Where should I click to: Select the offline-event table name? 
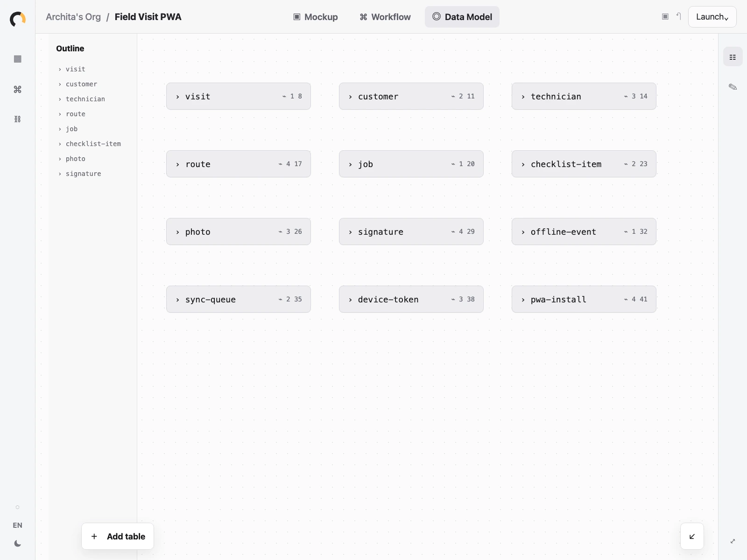(x=564, y=232)
